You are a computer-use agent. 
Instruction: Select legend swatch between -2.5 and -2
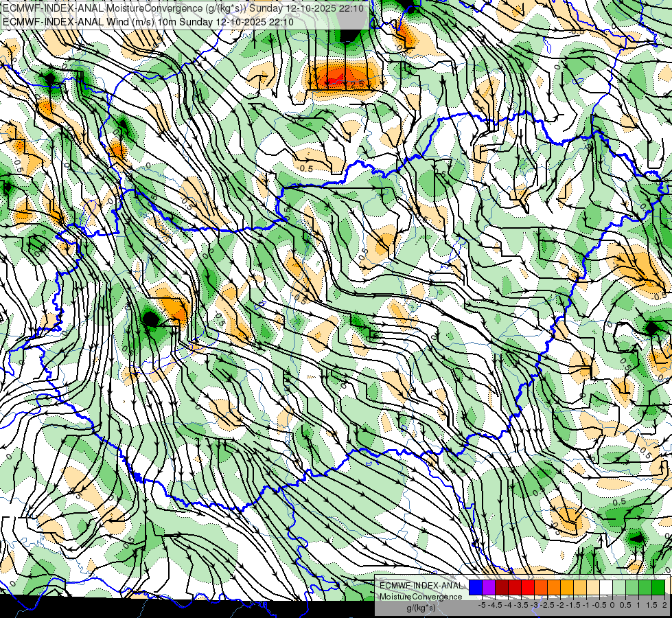tap(554, 588)
